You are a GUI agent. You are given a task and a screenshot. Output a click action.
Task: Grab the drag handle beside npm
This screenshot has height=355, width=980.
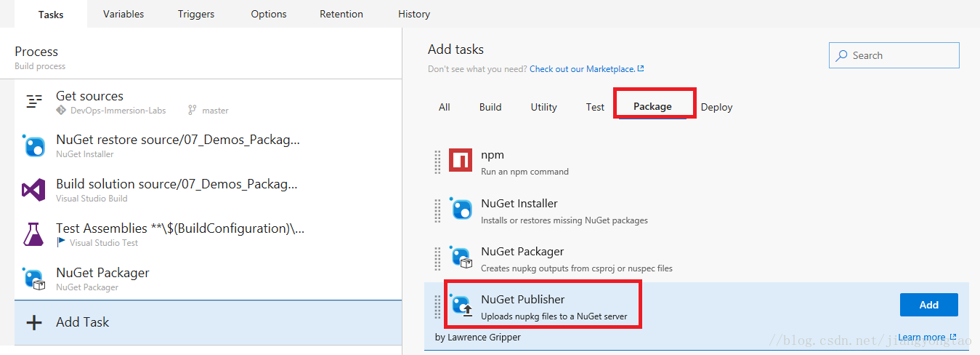click(437, 161)
